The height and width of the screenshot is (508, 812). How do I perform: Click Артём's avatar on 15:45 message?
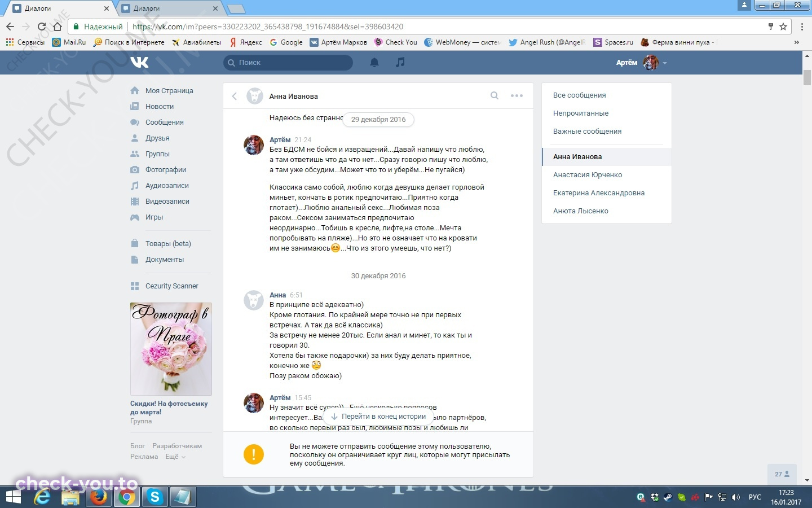click(253, 402)
